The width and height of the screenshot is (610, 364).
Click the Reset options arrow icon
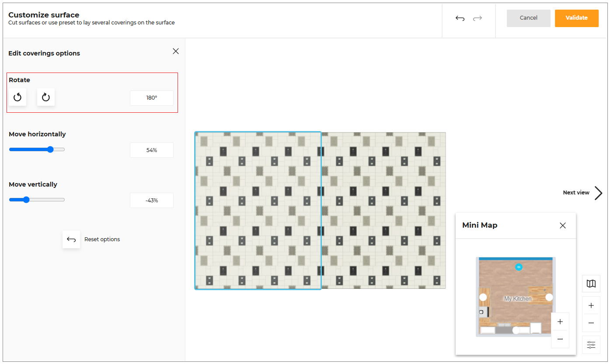pyautogui.click(x=71, y=239)
